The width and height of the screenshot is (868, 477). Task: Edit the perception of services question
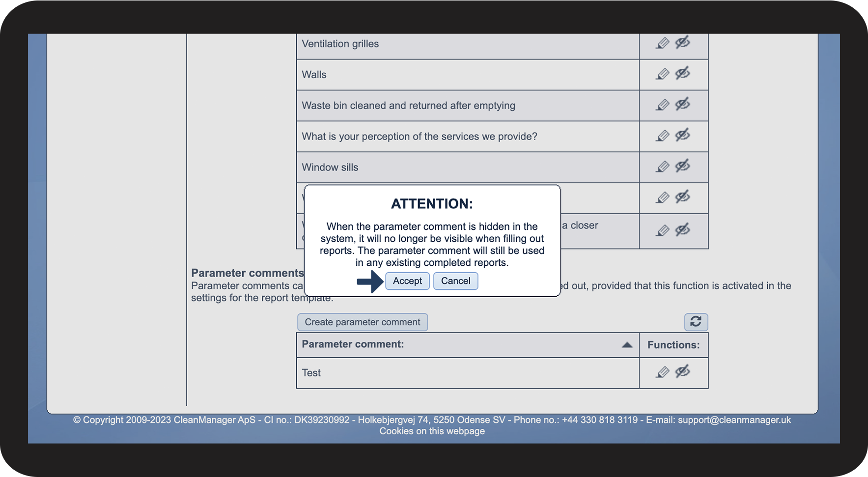pyautogui.click(x=663, y=136)
